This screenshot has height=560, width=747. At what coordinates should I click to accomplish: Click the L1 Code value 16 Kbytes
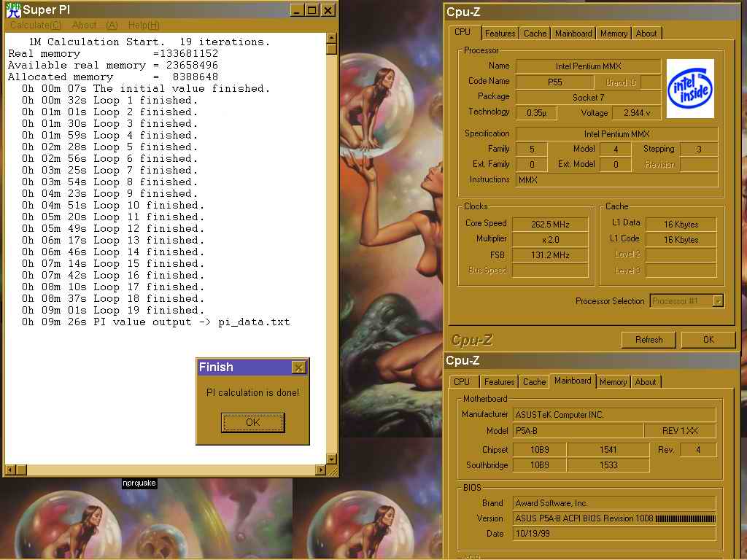click(x=681, y=239)
